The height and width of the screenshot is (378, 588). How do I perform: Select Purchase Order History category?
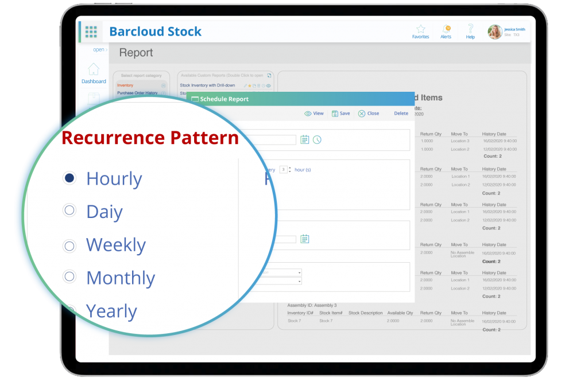(137, 93)
